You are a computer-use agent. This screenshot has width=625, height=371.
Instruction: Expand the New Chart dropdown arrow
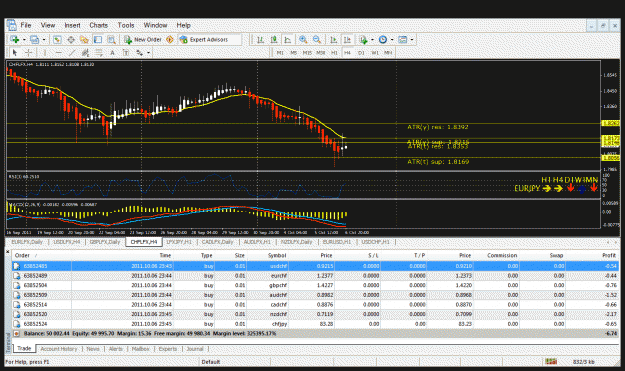[x=24, y=40]
